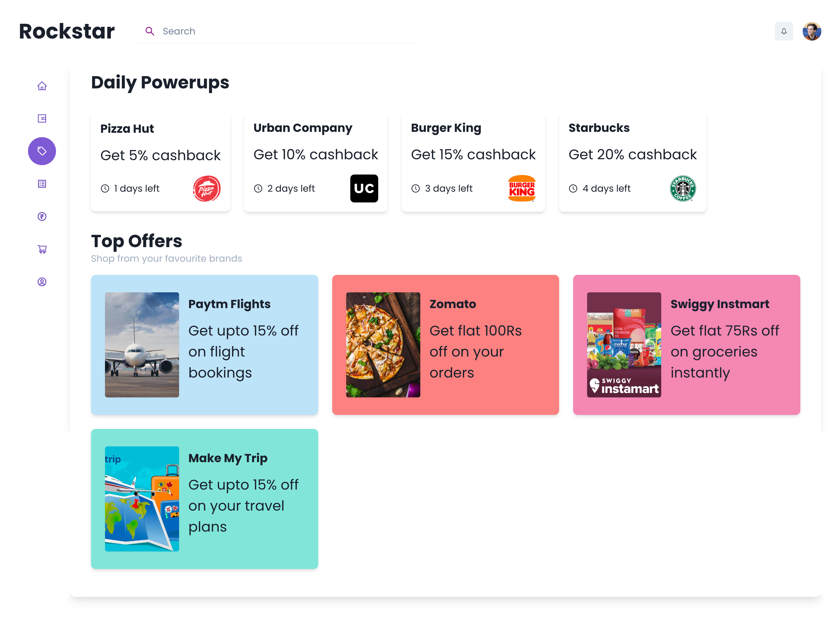Open the shopping cart section in sidebar
The height and width of the screenshot is (627, 840).
[42, 249]
